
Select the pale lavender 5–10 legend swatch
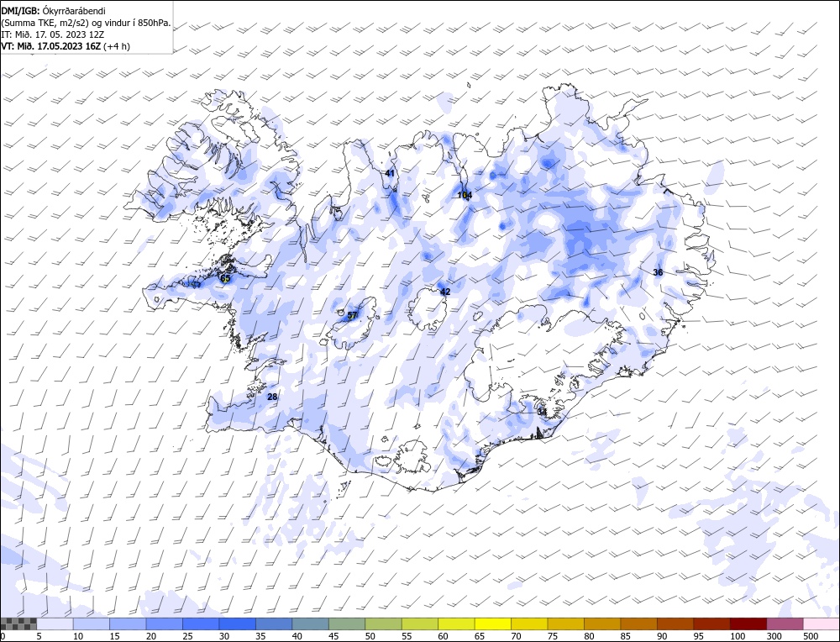click(55, 624)
